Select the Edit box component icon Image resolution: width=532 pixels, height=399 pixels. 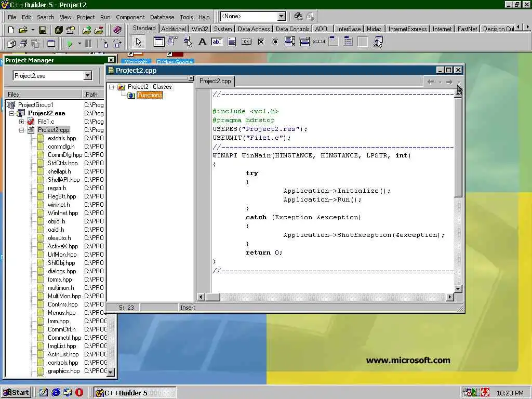pyautogui.click(x=217, y=42)
